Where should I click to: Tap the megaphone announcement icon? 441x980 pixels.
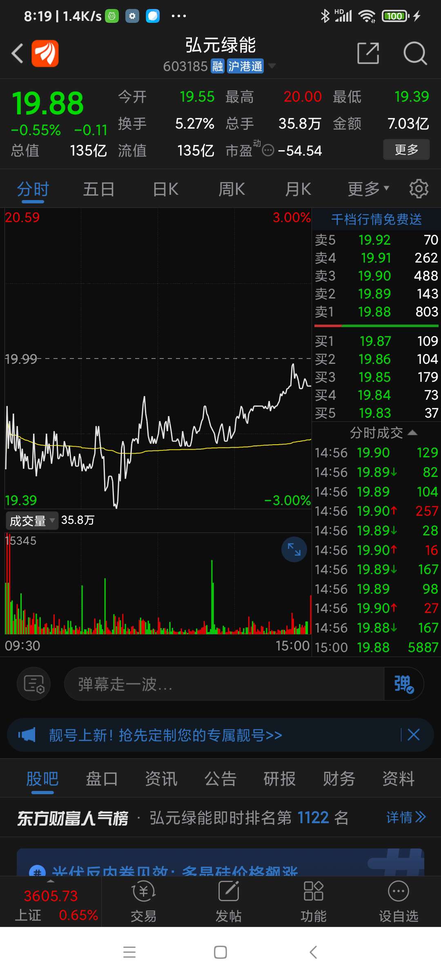[27, 735]
